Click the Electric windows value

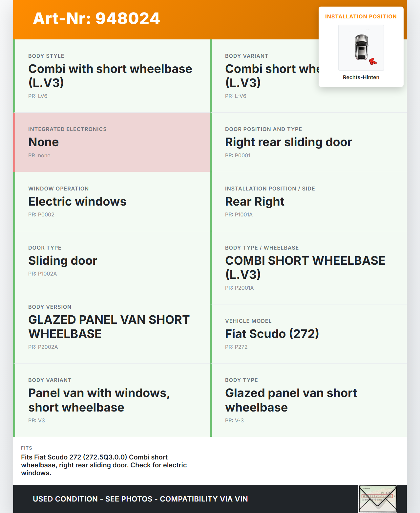point(77,202)
